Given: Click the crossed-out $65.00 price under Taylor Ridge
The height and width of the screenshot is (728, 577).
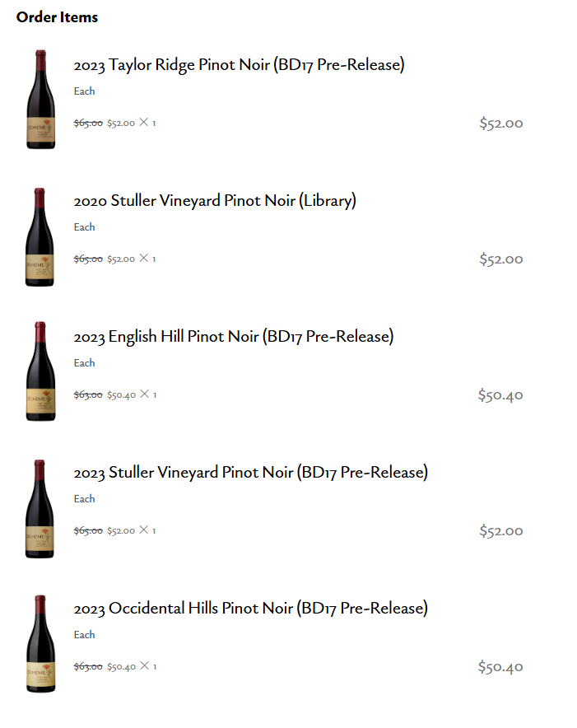Looking at the screenshot, I should coord(88,124).
